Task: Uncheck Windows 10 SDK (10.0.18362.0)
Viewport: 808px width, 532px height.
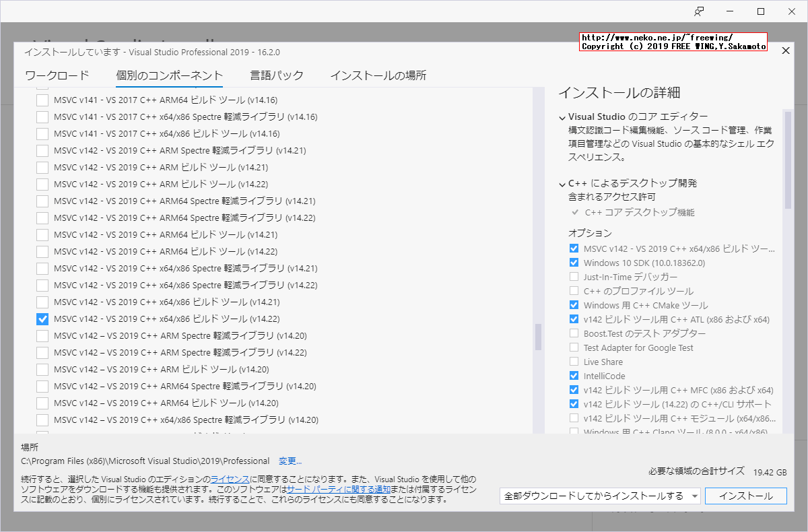Action: (574, 262)
